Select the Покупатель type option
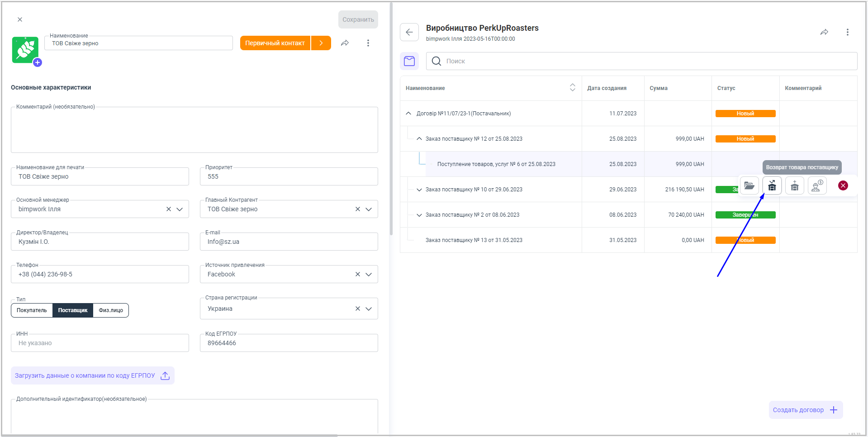The width and height of the screenshot is (868, 437). click(x=32, y=310)
